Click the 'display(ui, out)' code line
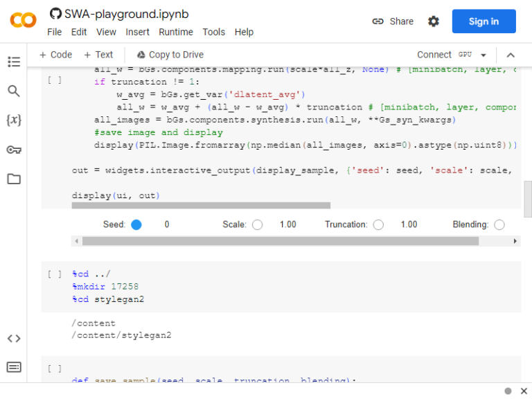This screenshot has height=399, width=532. [x=116, y=195]
